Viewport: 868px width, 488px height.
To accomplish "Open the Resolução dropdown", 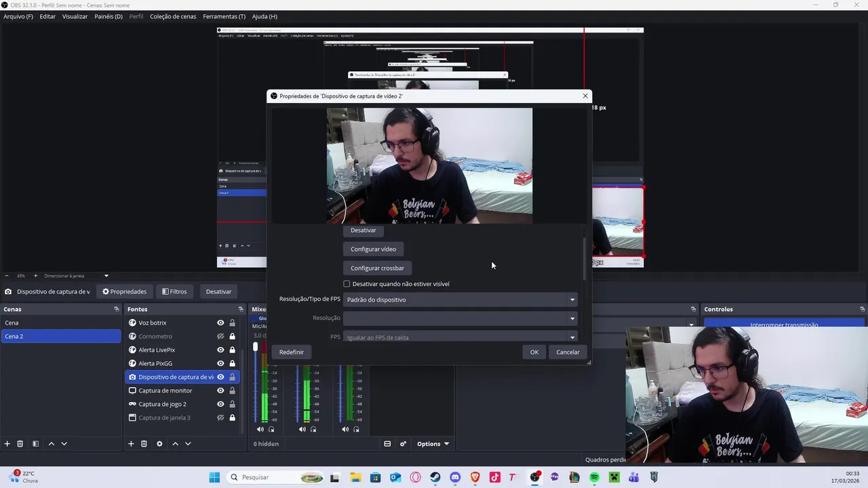I will (x=460, y=318).
